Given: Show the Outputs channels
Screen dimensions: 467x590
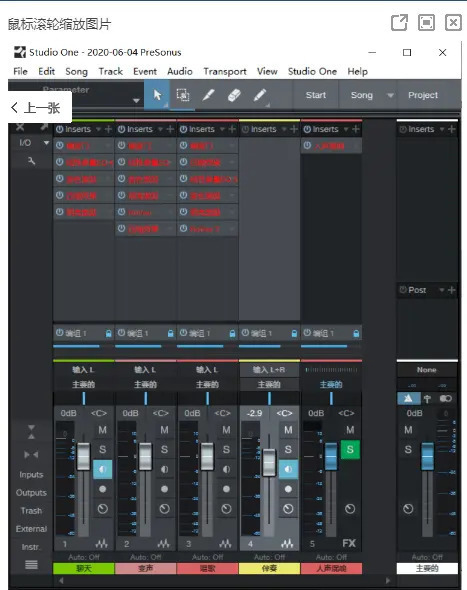Looking at the screenshot, I should point(31,493).
